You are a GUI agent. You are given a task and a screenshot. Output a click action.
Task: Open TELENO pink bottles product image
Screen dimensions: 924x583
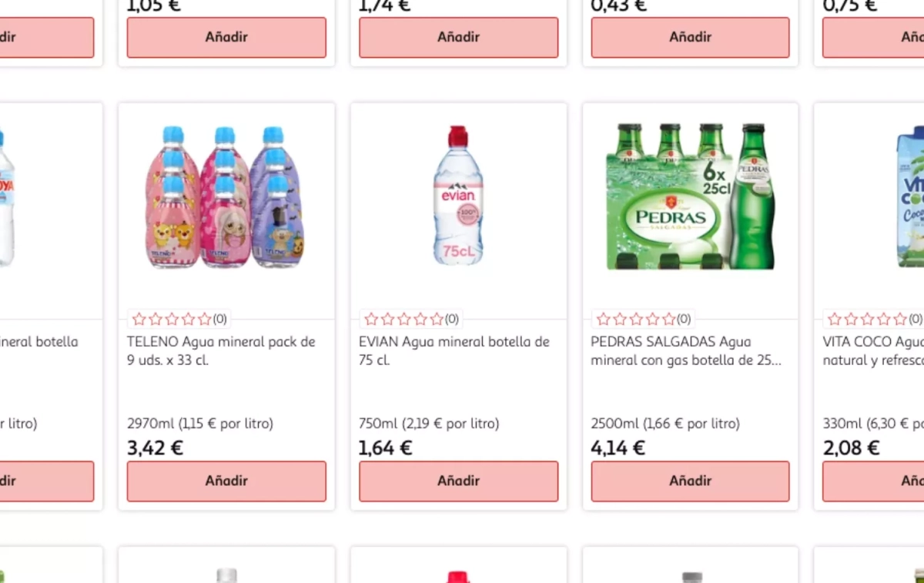226,197
